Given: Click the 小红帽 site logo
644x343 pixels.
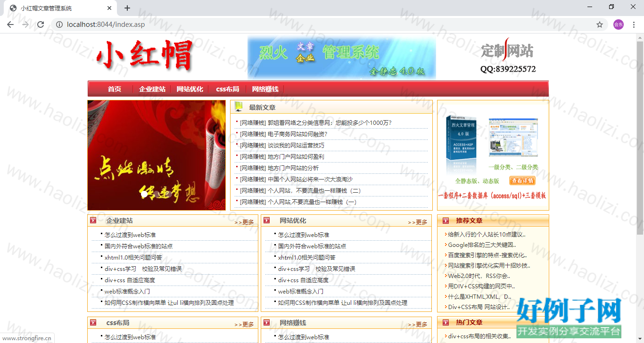Looking at the screenshot, I should (x=145, y=56).
